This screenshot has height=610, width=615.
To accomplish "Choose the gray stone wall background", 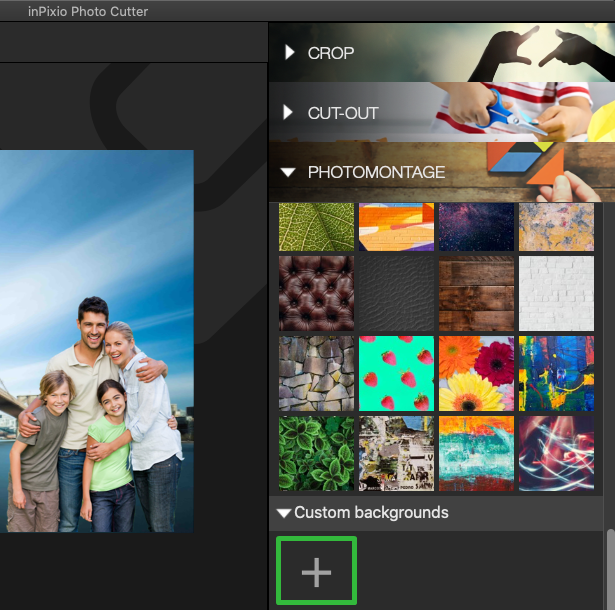I will [x=317, y=373].
